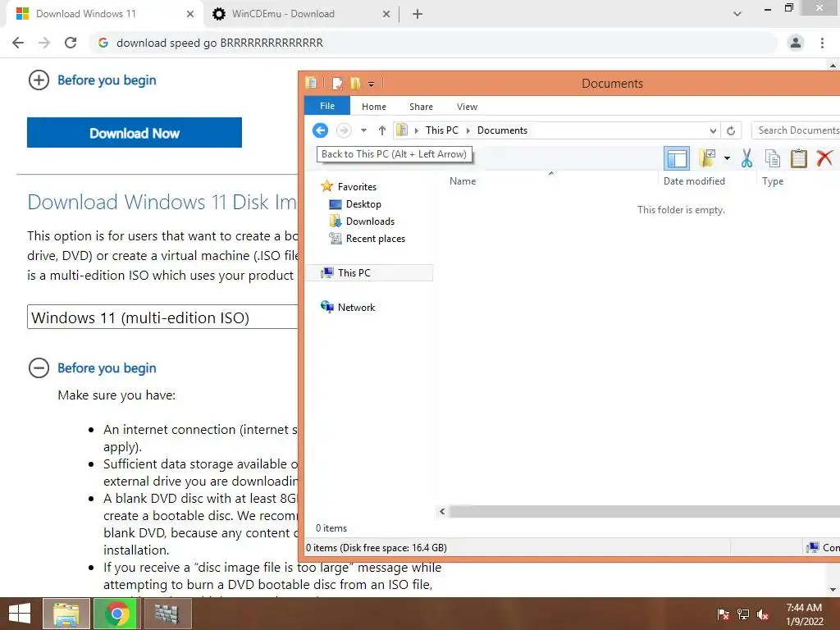Open File Explorer from the taskbar

(x=66, y=614)
